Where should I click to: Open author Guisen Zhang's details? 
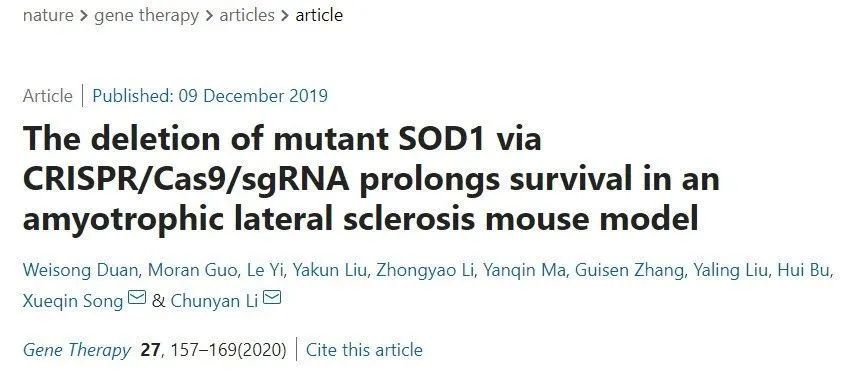(629, 271)
